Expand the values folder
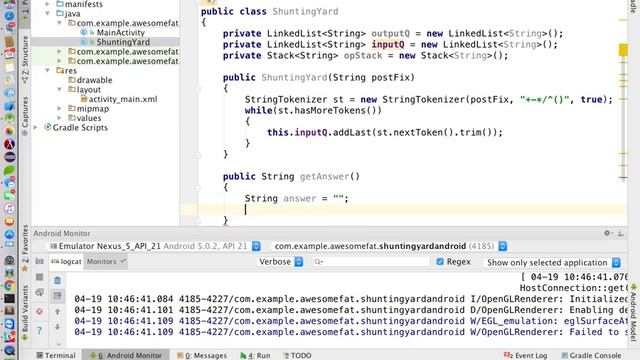The image size is (640, 360). (x=60, y=118)
